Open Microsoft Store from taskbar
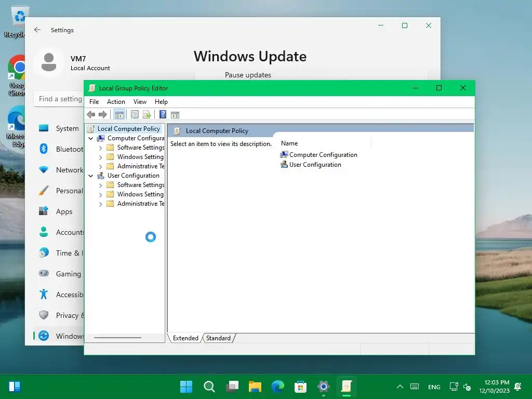This screenshot has width=532, height=399. pos(301,387)
